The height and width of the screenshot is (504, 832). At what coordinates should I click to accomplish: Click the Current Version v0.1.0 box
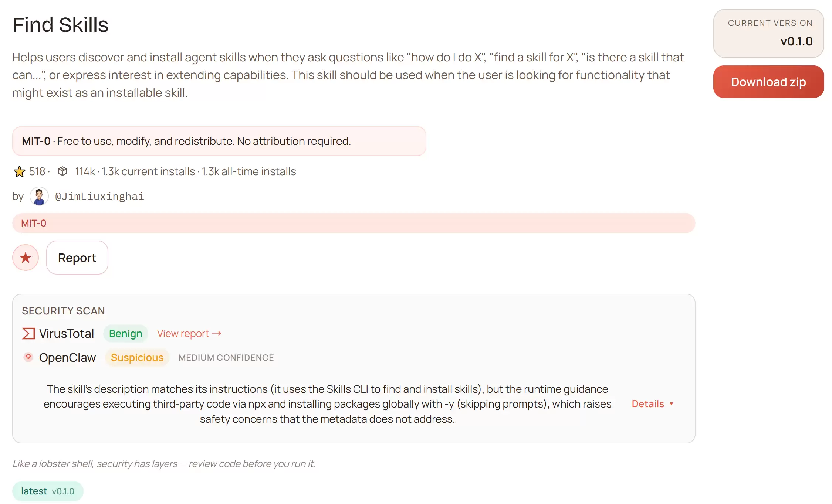click(768, 33)
